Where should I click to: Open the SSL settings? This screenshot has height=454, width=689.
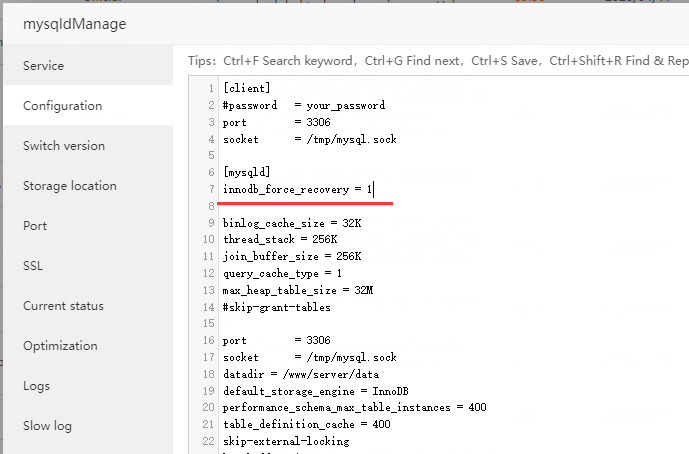click(33, 266)
